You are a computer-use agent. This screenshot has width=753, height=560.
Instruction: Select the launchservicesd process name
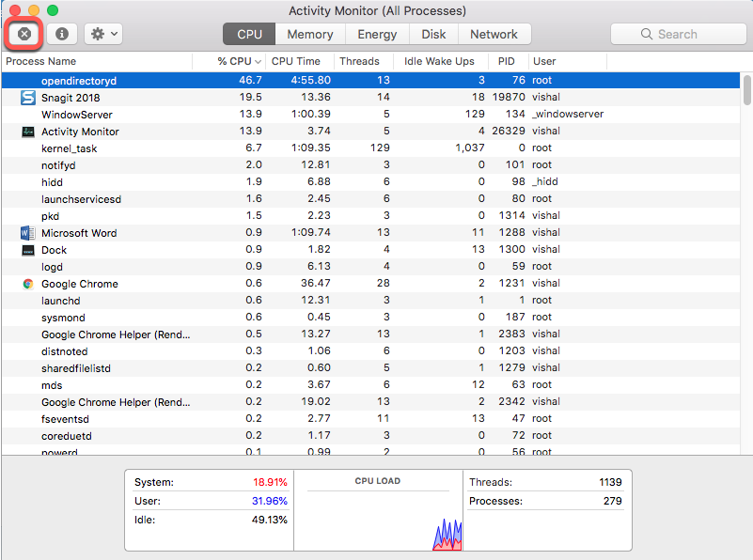point(81,199)
